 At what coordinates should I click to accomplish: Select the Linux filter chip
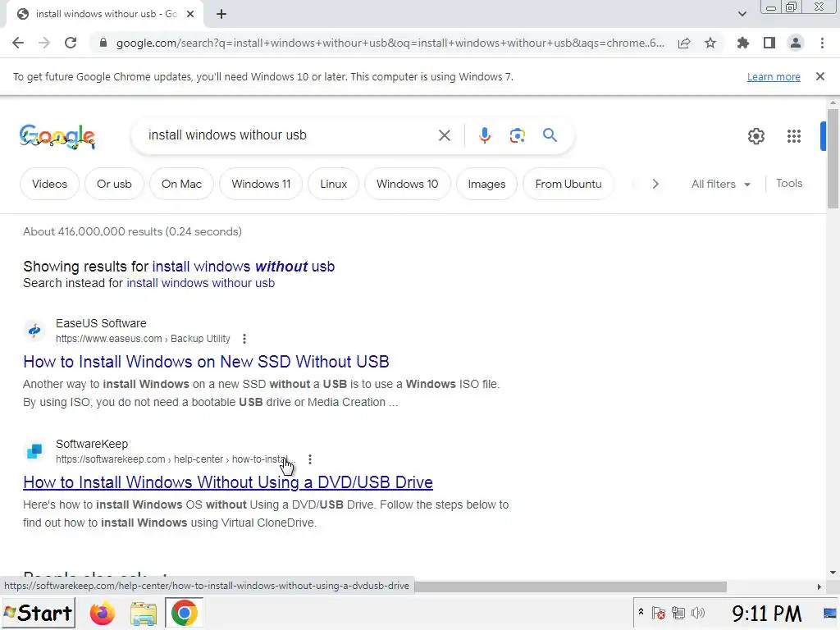[333, 185]
